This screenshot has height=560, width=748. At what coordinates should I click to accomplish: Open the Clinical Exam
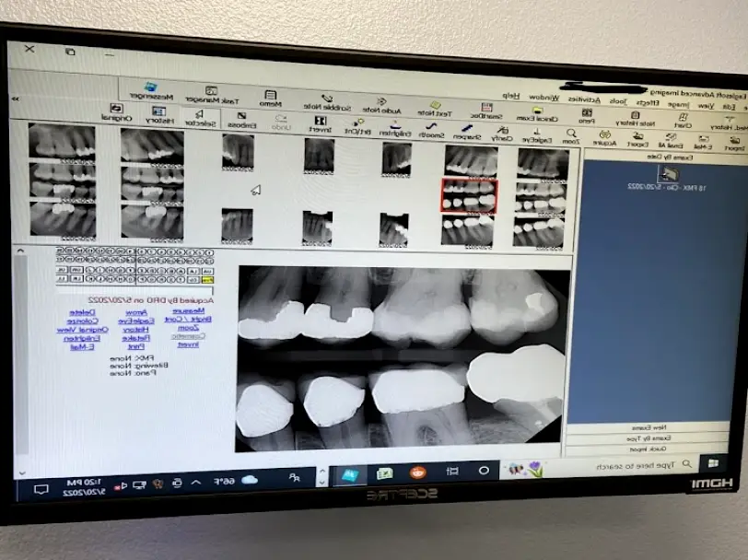(537, 115)
